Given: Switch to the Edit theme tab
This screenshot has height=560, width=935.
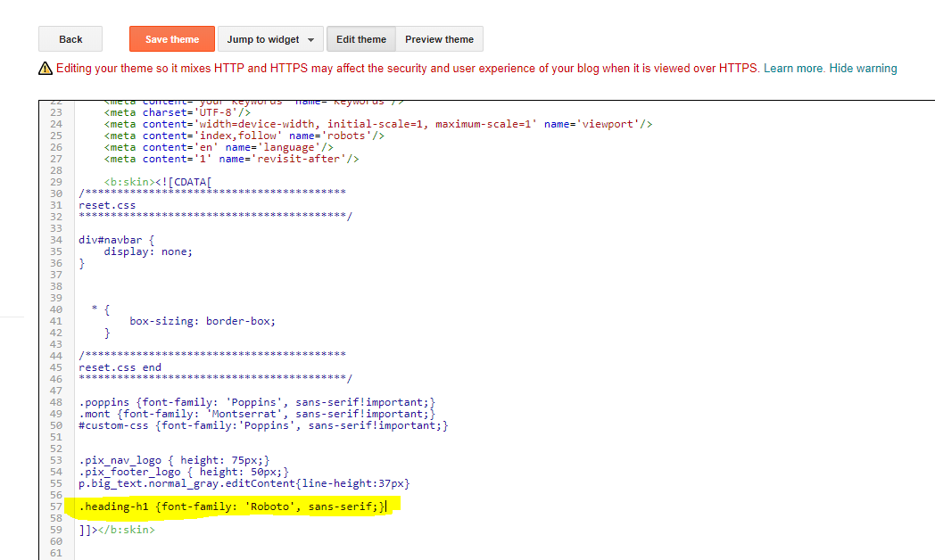Looking at the screenshot, I should 360,38.
